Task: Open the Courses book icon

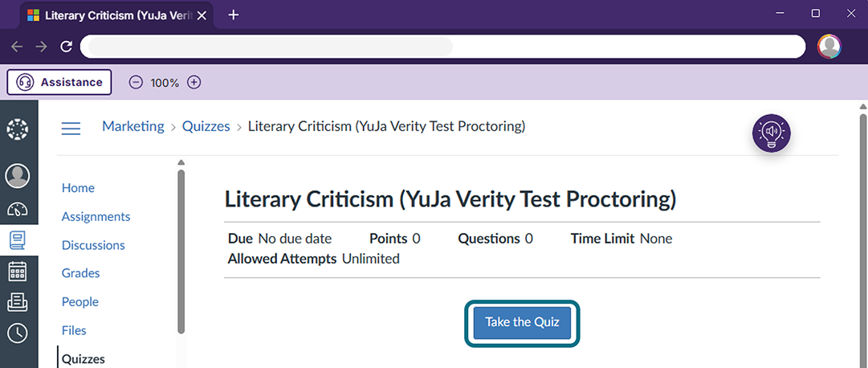Action: (x=18, y=240)
